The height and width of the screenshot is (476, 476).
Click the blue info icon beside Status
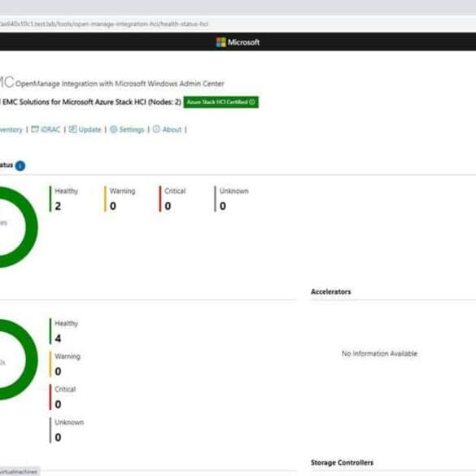20,166
